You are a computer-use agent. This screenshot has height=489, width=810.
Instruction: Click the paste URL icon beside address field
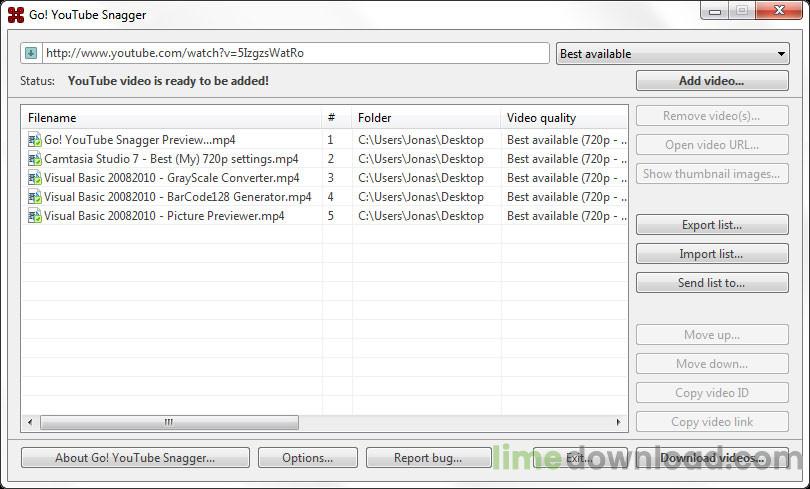pos(31,53)
